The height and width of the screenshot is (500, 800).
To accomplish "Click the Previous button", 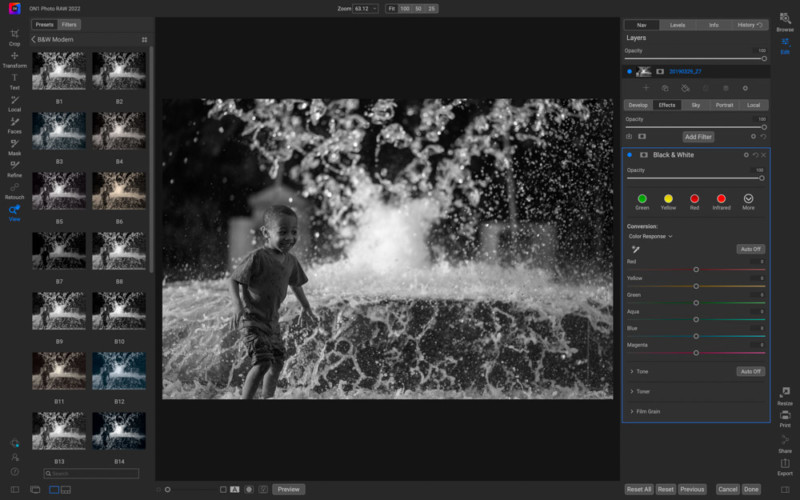I will (692, 489).
